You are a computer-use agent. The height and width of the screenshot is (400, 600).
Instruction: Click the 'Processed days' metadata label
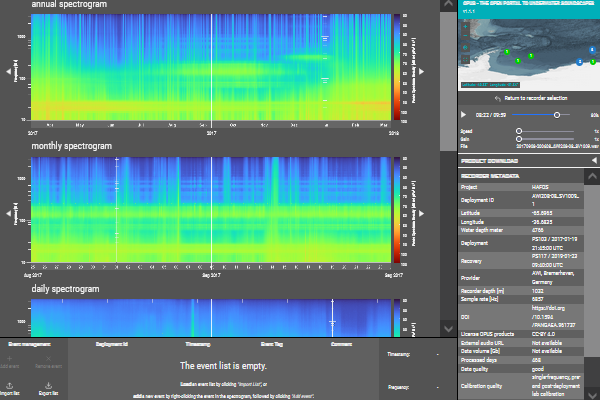coord(479,360)
